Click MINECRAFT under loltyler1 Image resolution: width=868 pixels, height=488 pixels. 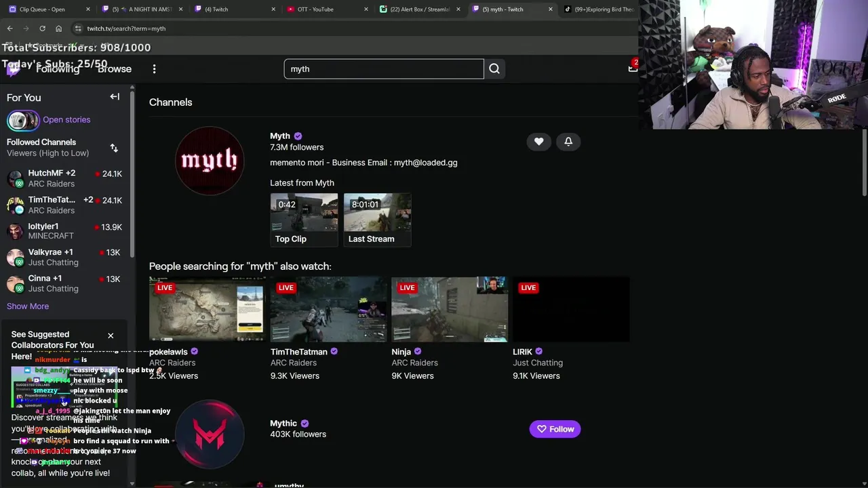(x=51, y=236)
